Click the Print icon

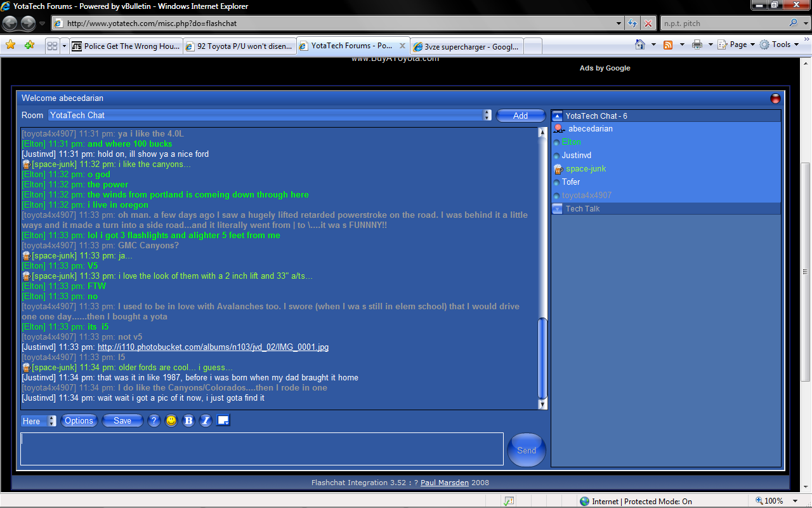[x=697, y=44]
